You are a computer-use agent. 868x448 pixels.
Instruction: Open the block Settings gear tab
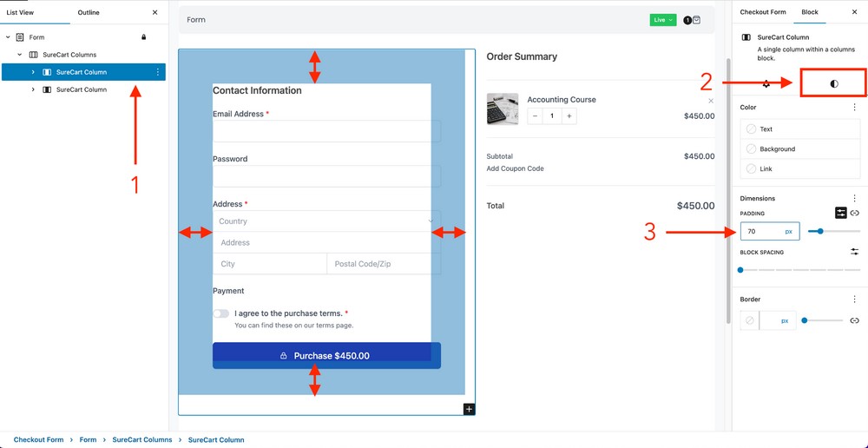(x=766, y=83)
